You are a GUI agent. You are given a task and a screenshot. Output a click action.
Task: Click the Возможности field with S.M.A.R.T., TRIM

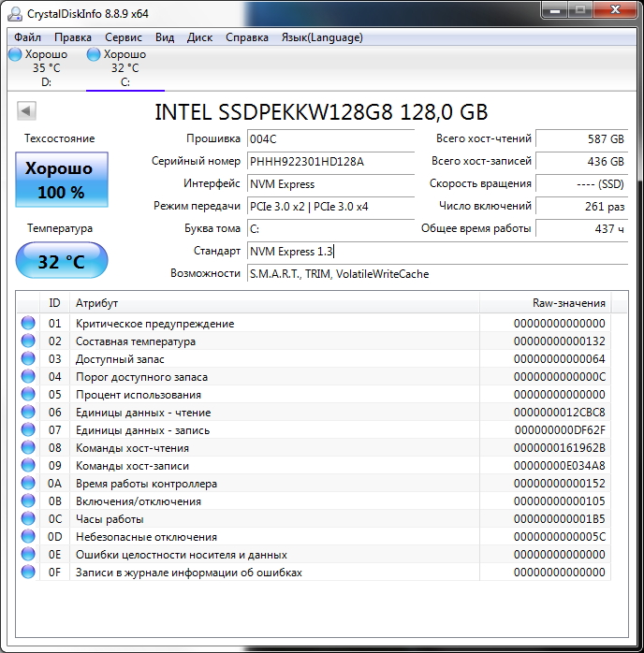coord(437,273)
